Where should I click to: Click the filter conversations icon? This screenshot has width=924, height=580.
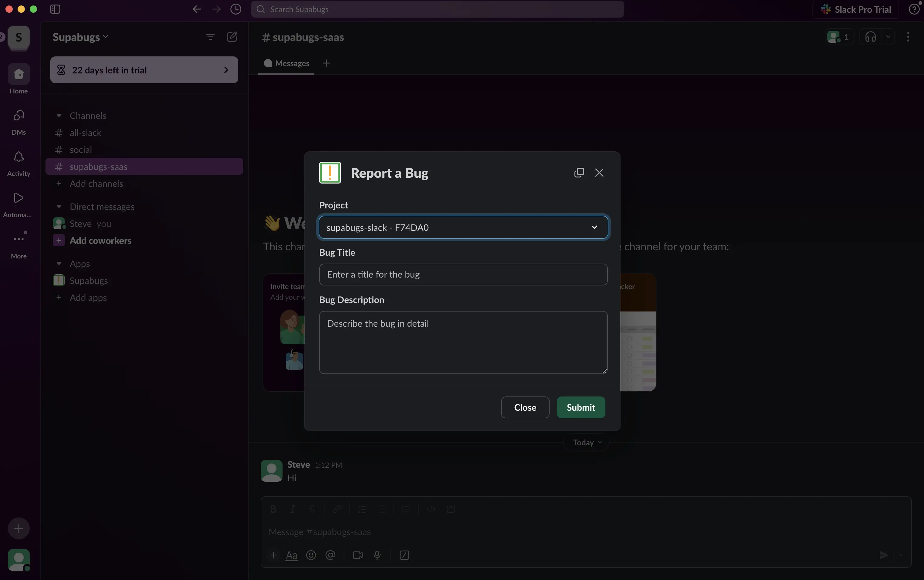coord(210,37)
